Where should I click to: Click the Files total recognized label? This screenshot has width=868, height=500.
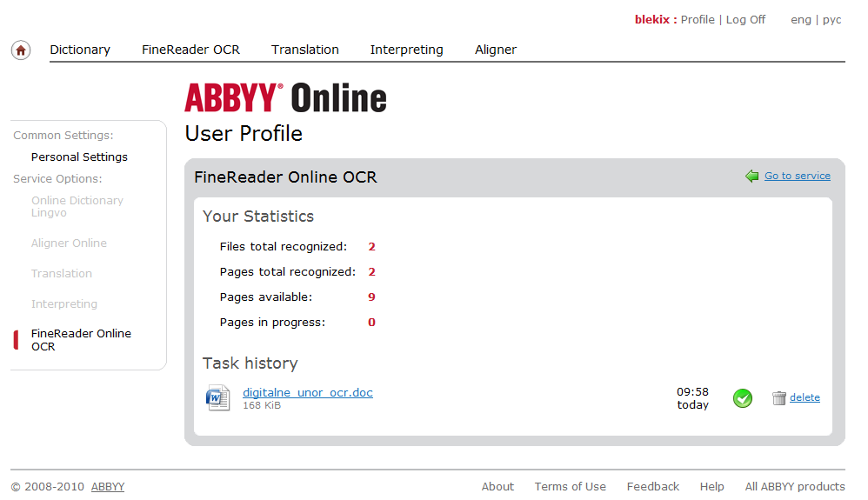click(284, 247)
